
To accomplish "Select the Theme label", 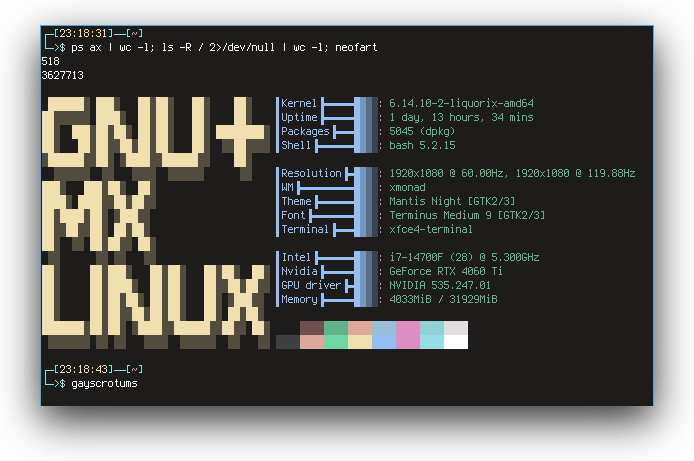I will pos(296,201).
